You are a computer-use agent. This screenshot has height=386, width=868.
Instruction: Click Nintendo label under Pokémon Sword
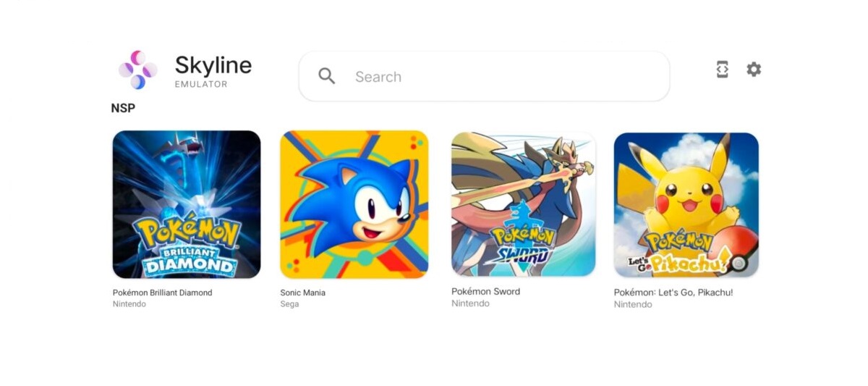(471, 303)
